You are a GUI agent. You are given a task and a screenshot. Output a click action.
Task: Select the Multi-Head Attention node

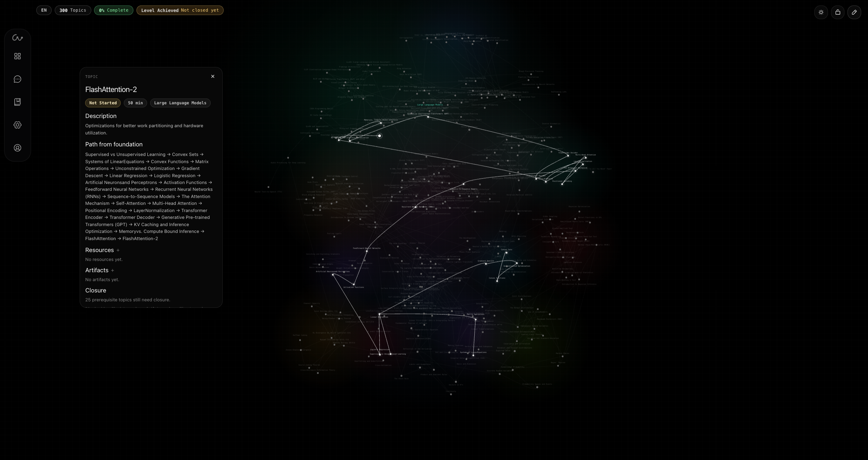[586, 158]
